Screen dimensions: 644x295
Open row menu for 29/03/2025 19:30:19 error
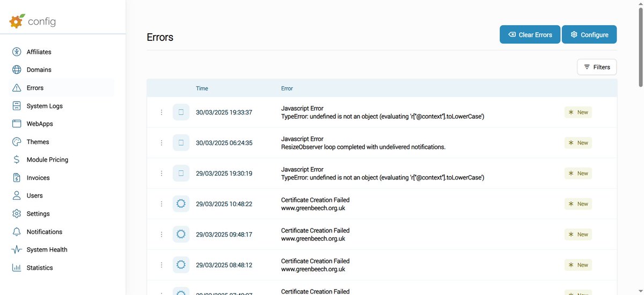(x=162, y=174)
